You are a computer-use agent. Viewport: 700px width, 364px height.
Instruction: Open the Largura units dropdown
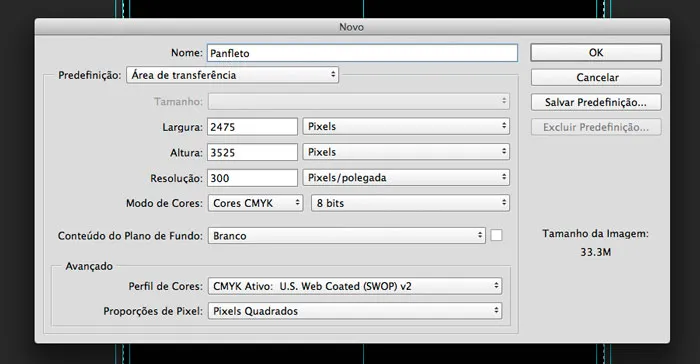(406, 126)
